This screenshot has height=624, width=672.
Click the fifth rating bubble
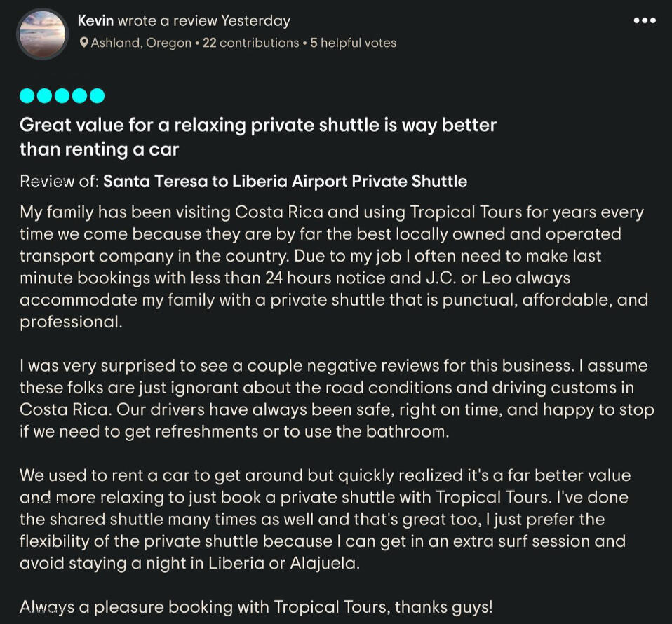tap(97, 95)
